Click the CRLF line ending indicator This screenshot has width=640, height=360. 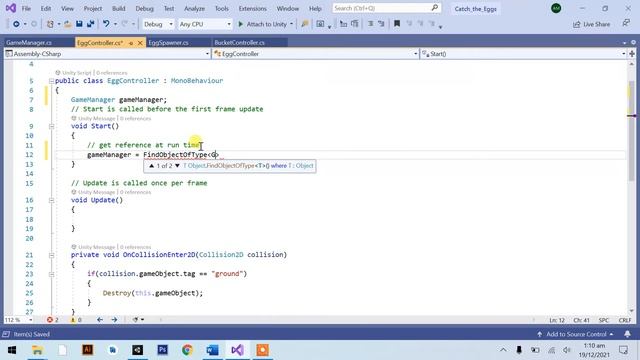point(624,320)
